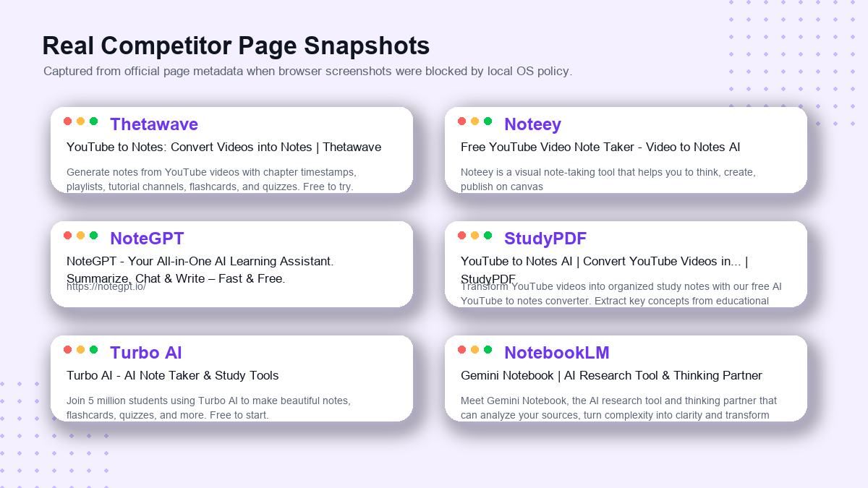Click 'Noteey is a visual note-taking tool' description
Image resolution: width=868 pixels, height=488 pixels.
coord(608,179)
